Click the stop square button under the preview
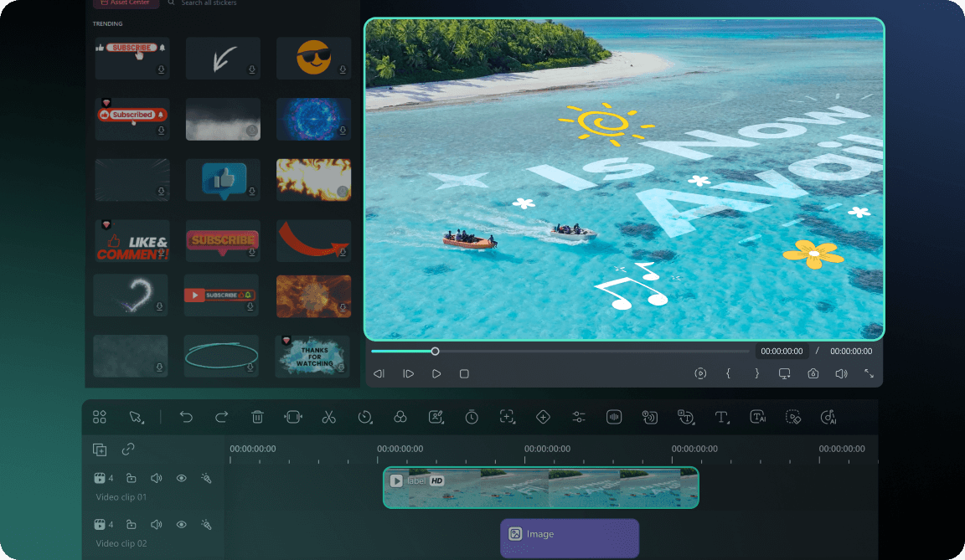 (464, 373)
